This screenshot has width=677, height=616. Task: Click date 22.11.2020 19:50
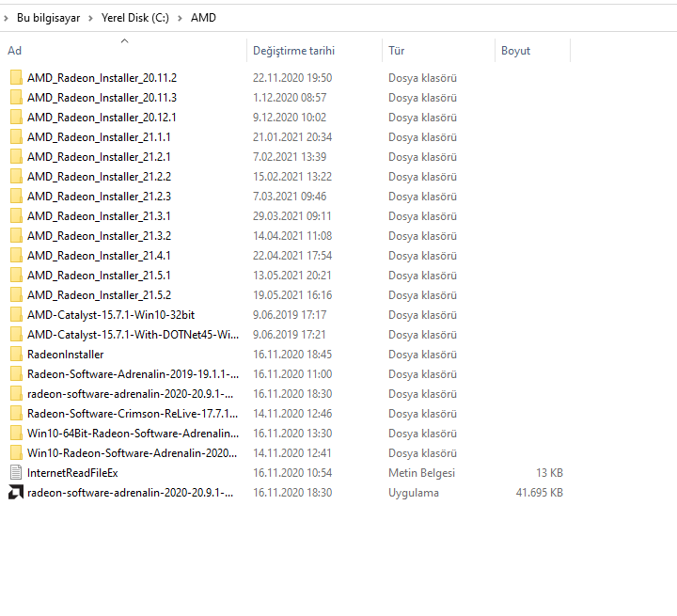[292, 78]
